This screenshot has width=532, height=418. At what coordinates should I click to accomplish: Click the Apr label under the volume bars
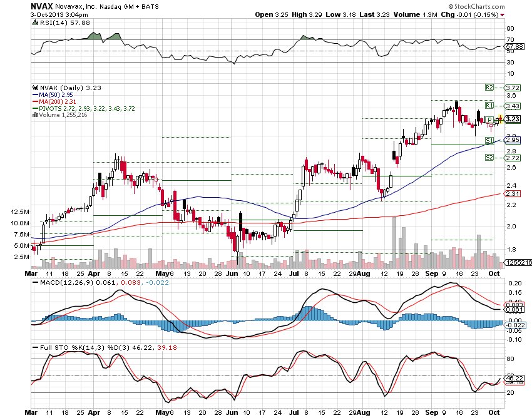[x=94, y=274]
